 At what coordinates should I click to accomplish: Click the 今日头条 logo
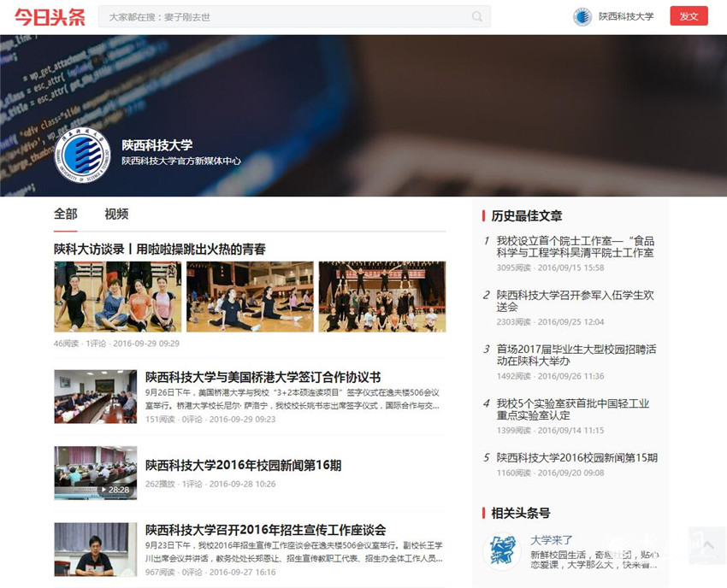coord(50,16)
